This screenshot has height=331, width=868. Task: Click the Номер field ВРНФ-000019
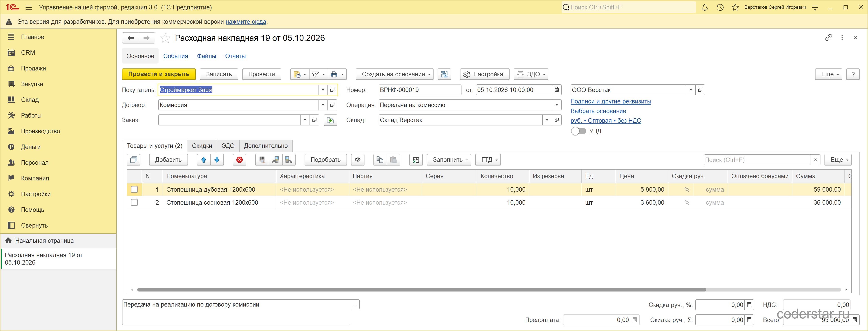[419, 90]
